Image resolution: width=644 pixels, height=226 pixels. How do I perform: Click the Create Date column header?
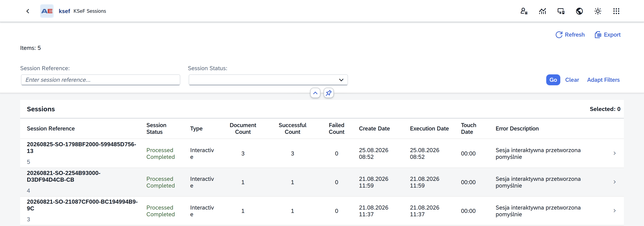(x=374, y=128)
